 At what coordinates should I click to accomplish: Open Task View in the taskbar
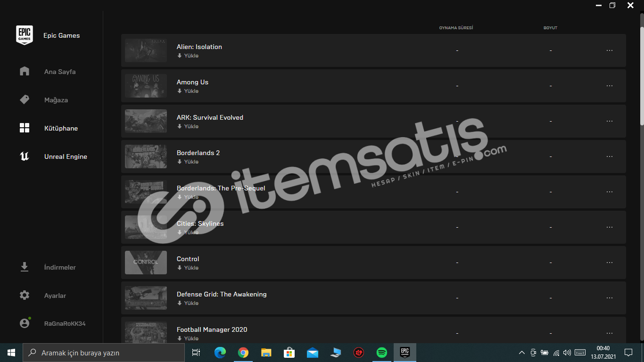196,353
